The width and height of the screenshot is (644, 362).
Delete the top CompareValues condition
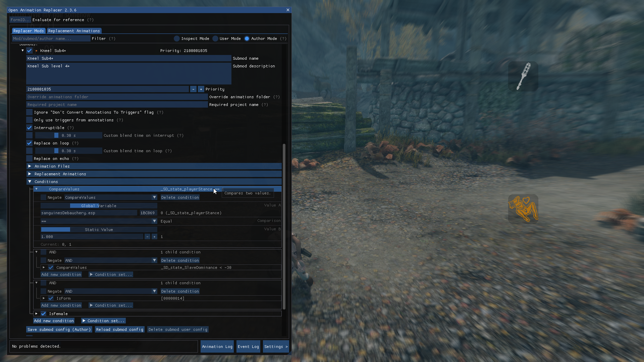(x=180, y=197)
